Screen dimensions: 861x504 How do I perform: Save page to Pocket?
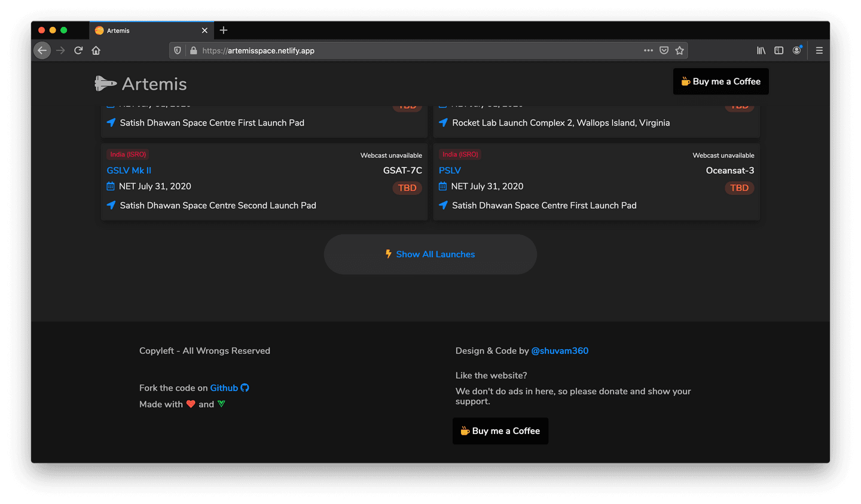pyautogui.click(x=664, y=51)
